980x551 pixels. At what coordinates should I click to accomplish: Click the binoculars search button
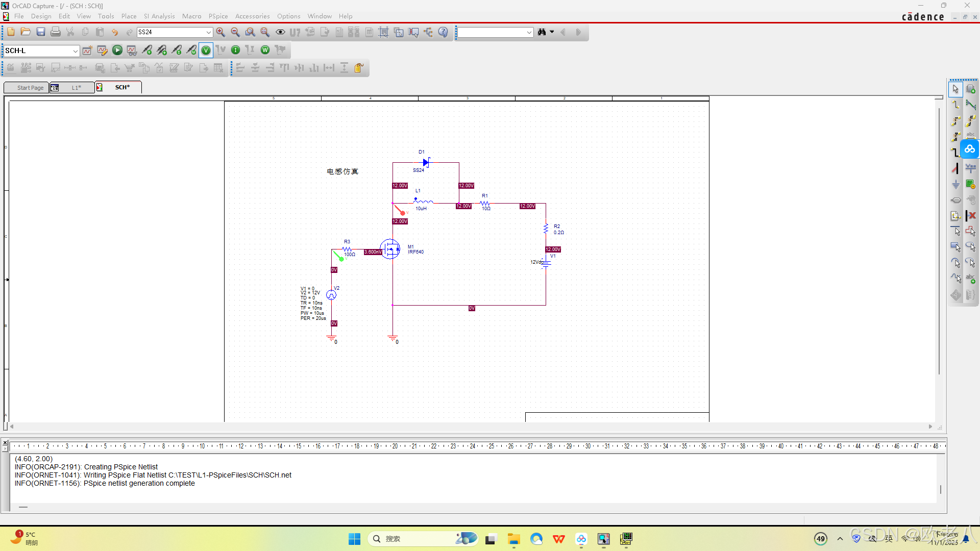[542, 32]
